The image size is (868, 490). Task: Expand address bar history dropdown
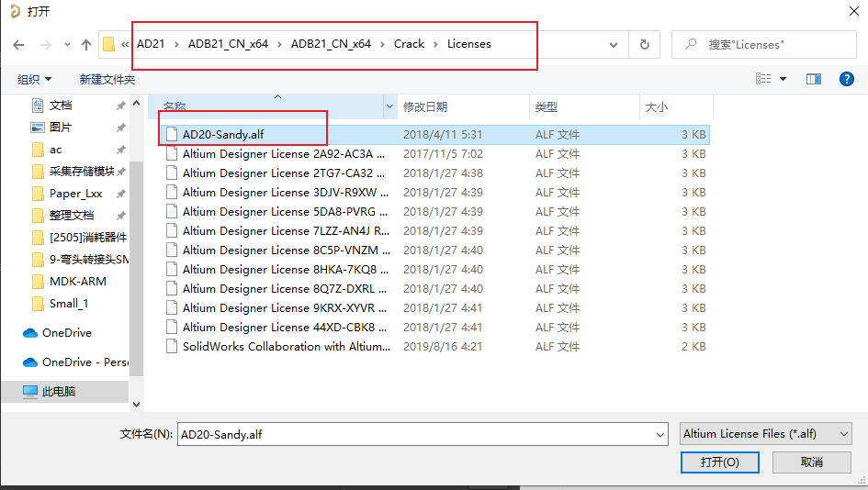click(x=614, y=45)
